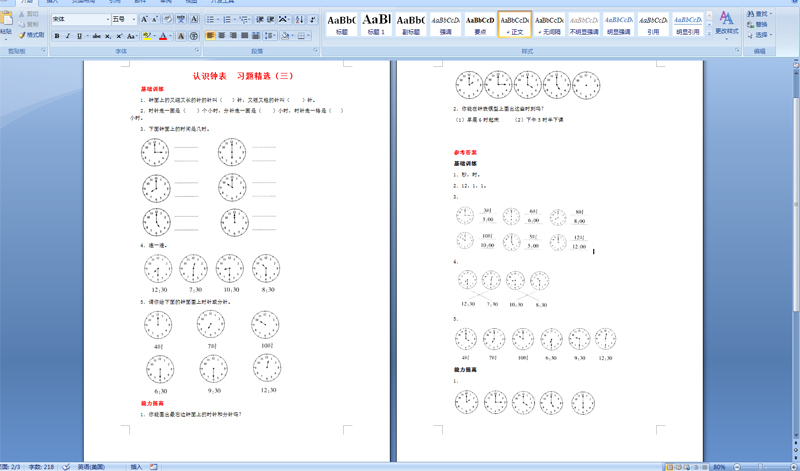
Task: Center-align the paragraph text
Action: click(221, 36)
